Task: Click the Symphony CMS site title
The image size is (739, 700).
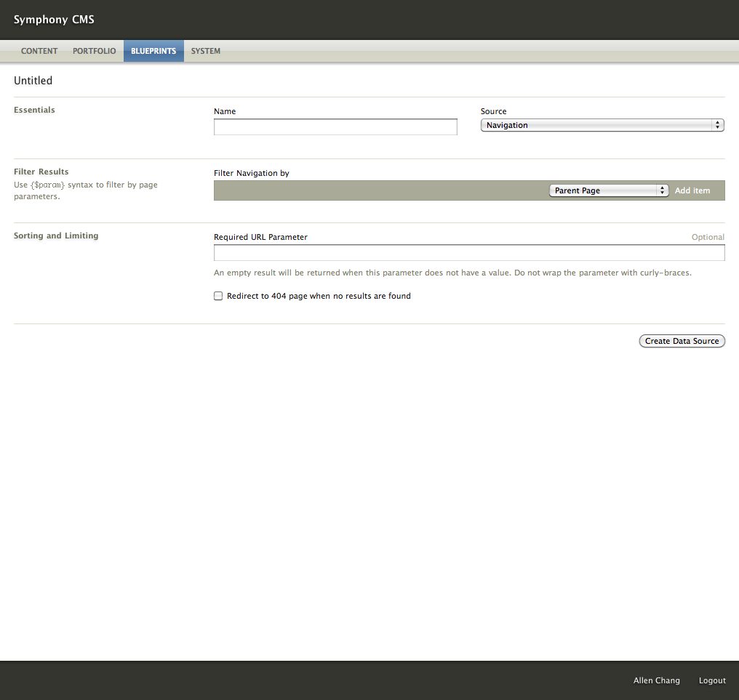Action: point(54,20)
